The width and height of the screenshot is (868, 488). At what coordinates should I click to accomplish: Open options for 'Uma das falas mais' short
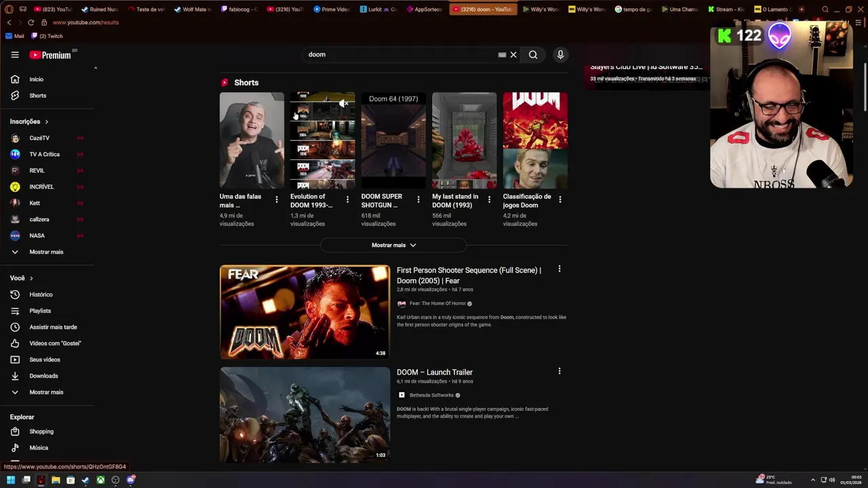pyautogui.click(x=277, y=199)
